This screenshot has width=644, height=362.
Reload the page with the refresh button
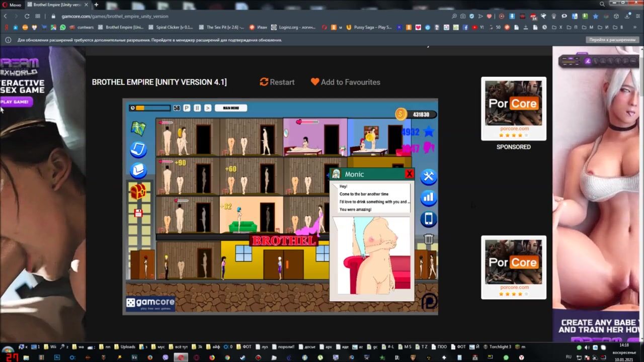pyautogui.click(x=27, y=16)
